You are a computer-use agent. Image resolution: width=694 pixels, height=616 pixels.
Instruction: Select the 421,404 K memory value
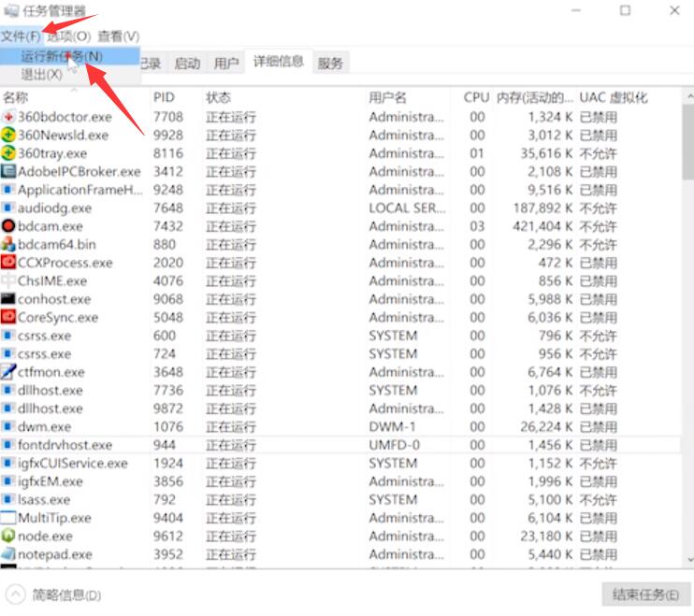tap(542, 226)
